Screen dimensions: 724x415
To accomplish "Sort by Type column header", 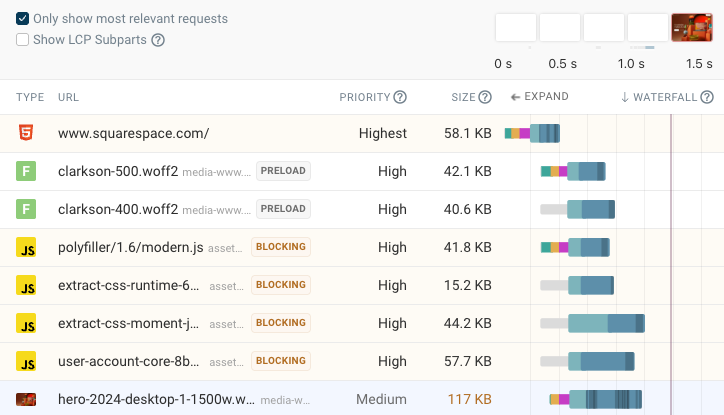I will (30, 97).
